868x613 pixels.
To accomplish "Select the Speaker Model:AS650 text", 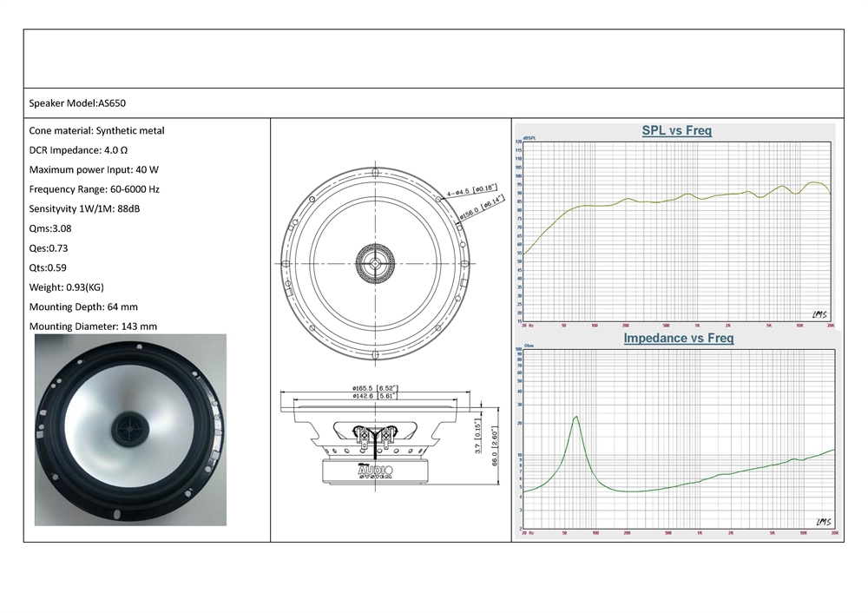I will (x=78, y=103).
